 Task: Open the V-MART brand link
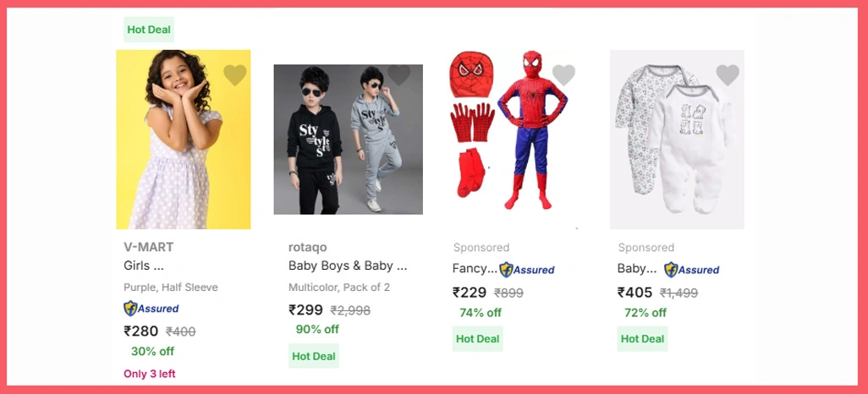148,247
